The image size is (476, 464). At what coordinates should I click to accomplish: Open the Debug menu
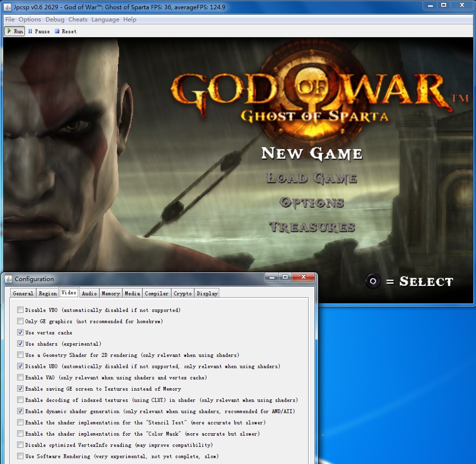[55, 20]
